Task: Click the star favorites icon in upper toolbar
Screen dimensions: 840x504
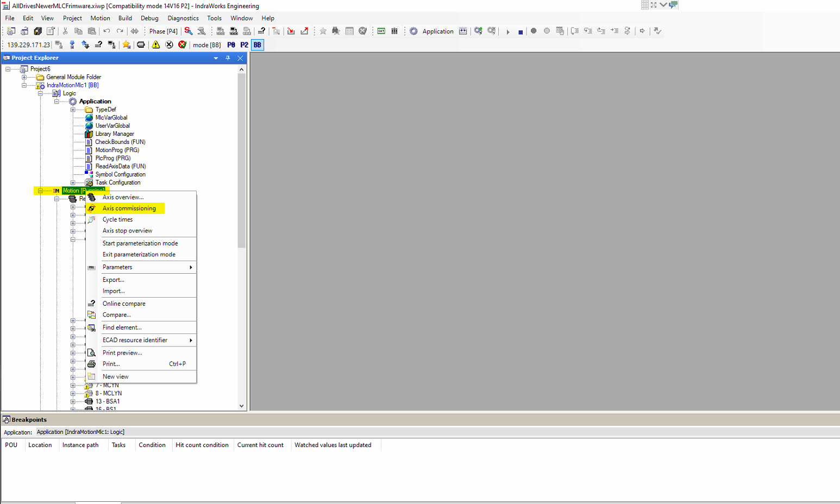Action: (x=323, y=31)
